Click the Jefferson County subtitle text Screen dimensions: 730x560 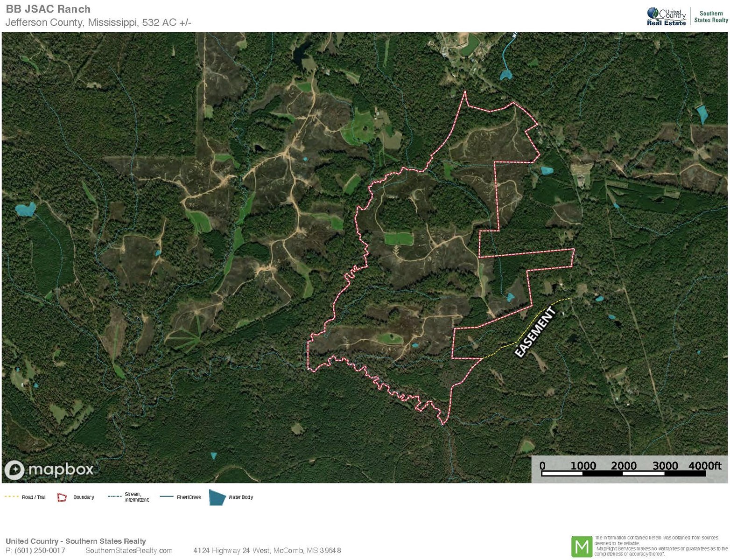(98, 22)
